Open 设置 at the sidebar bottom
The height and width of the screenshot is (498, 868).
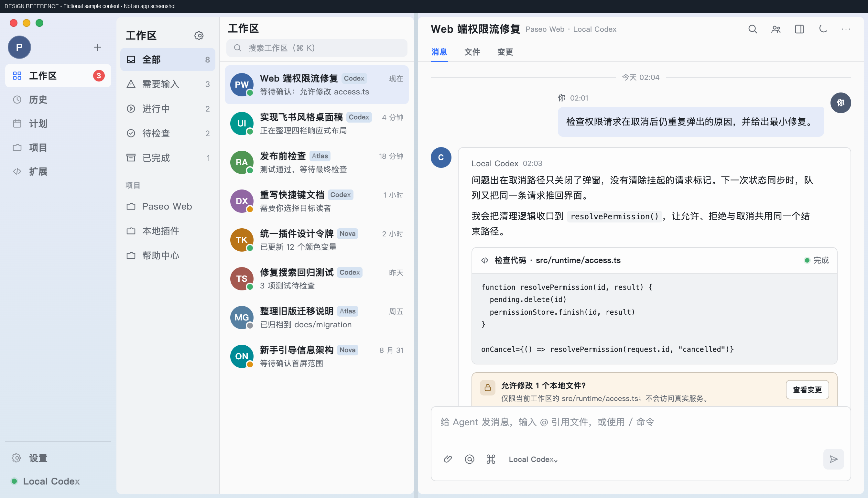pos(58,458)
